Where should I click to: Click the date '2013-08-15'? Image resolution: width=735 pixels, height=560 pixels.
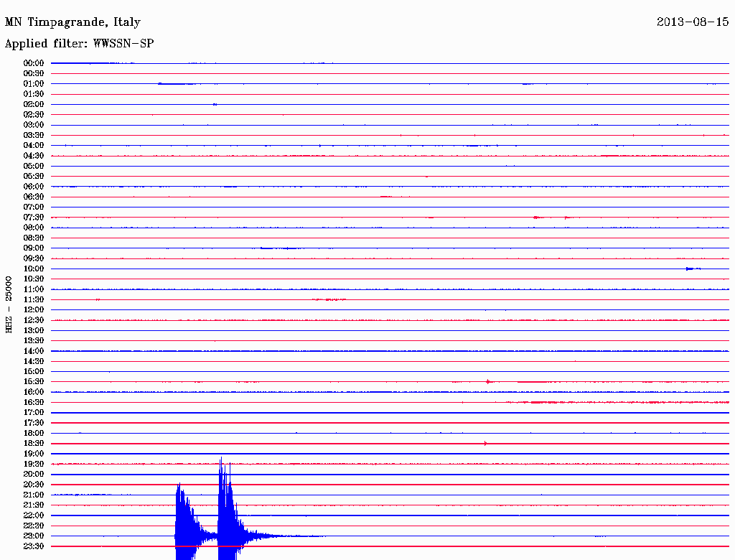tap(693, 22)
